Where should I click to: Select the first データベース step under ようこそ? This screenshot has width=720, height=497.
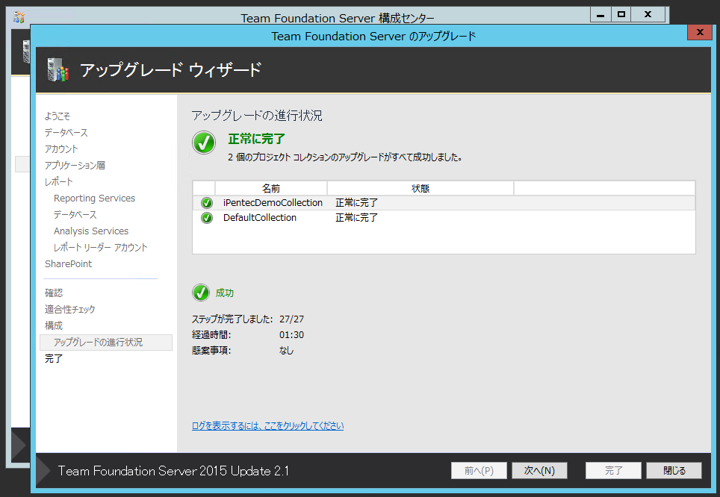point(66,132)
